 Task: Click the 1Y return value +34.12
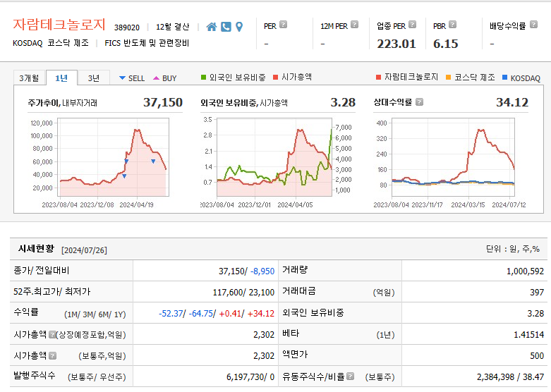[261, 313]
